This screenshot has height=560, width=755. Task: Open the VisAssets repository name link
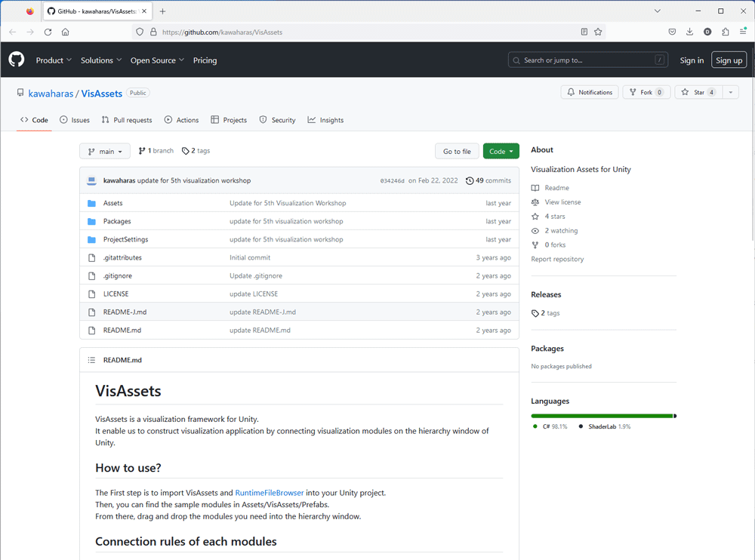[102, 94]
